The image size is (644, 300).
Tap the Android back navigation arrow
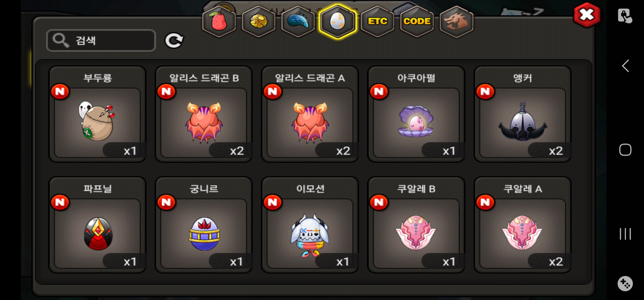(x=625, y=66)
